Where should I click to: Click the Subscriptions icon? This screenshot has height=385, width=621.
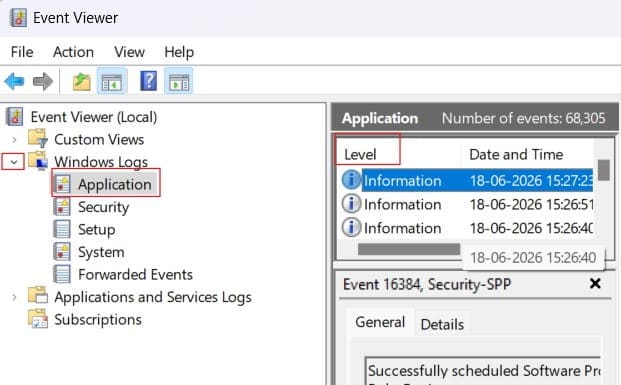[x=38, y=318]
